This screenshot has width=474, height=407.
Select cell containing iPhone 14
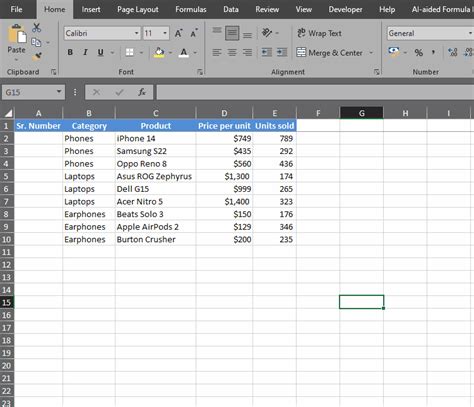click(x=155, y=138)
